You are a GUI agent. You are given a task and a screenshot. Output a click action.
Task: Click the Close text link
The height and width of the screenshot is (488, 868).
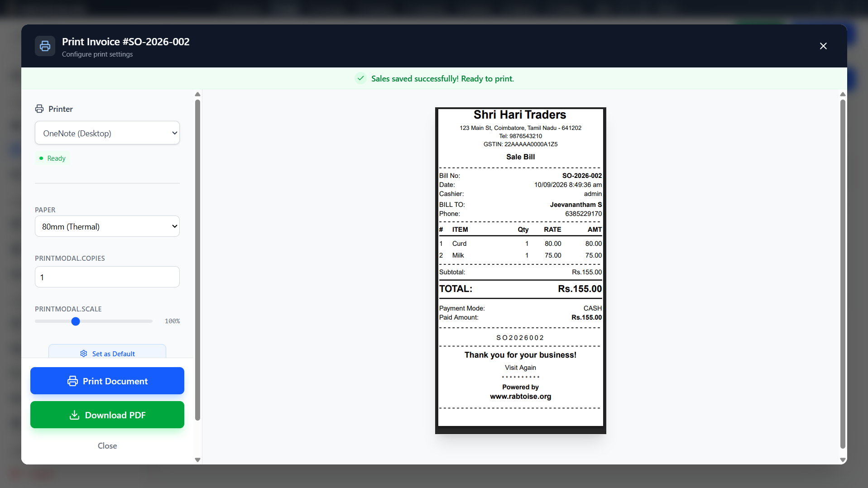[x=107, y=446]
